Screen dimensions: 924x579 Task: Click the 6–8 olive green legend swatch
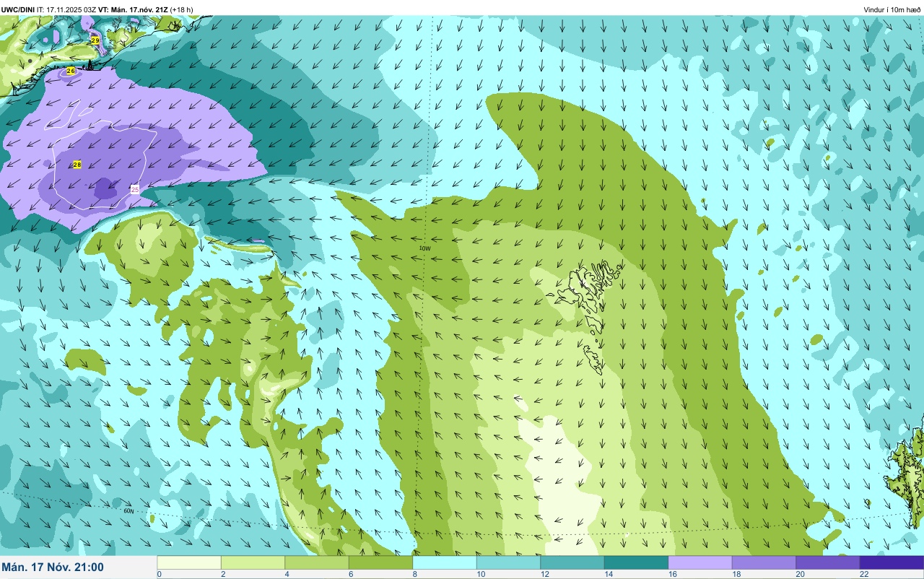click(380, 562)
